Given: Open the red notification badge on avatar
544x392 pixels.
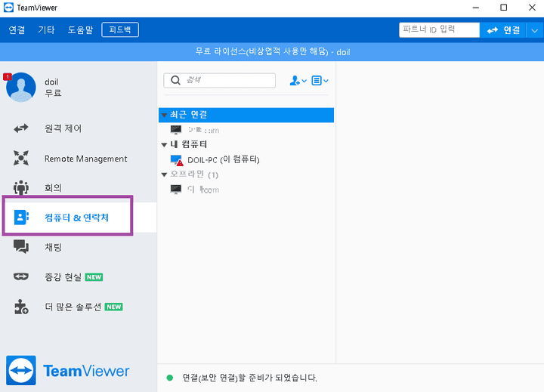Looking at the screenshot, I should pyautogui.click(x=8, y=77).
